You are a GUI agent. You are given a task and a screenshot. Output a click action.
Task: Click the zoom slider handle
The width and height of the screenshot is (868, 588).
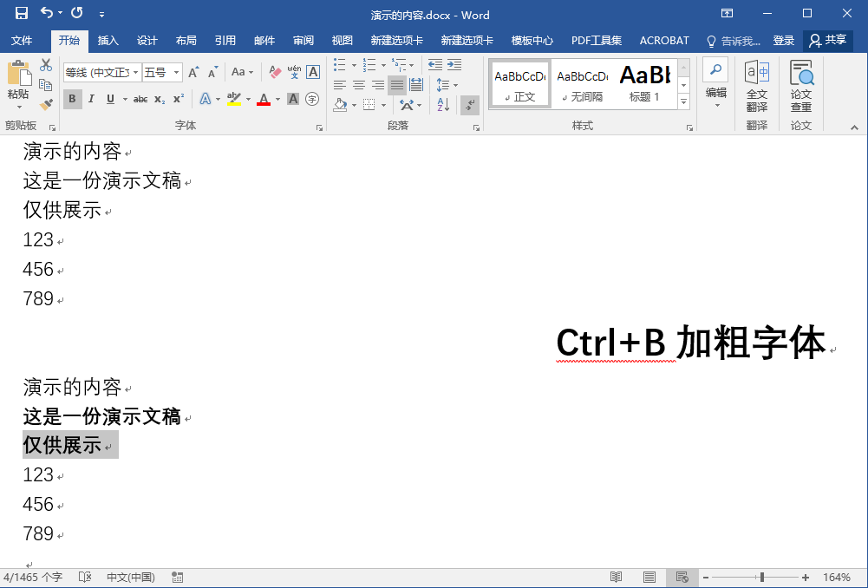tap(762, 578)
